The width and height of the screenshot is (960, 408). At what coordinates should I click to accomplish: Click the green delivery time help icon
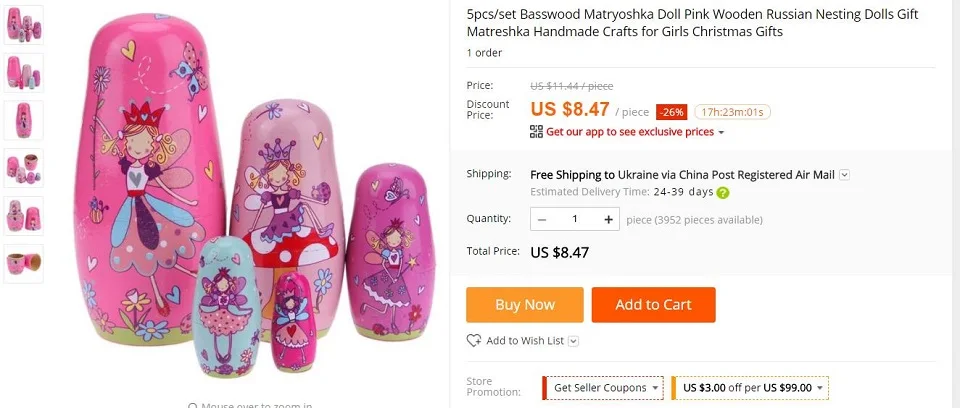(723, 192)
